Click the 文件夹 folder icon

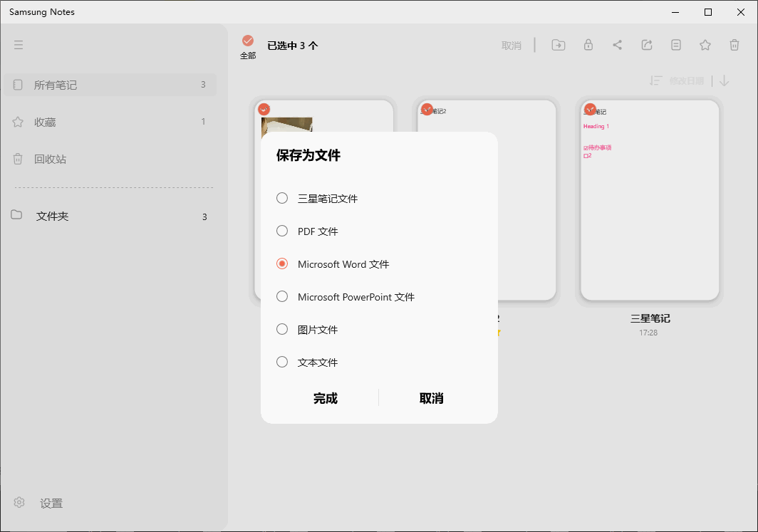coord(16,214)
